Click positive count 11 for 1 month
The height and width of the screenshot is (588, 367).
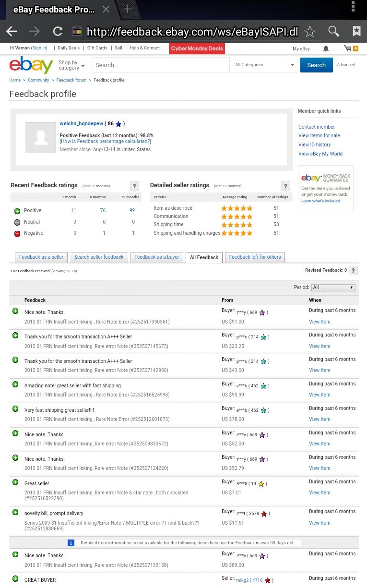tap(73, 211)
